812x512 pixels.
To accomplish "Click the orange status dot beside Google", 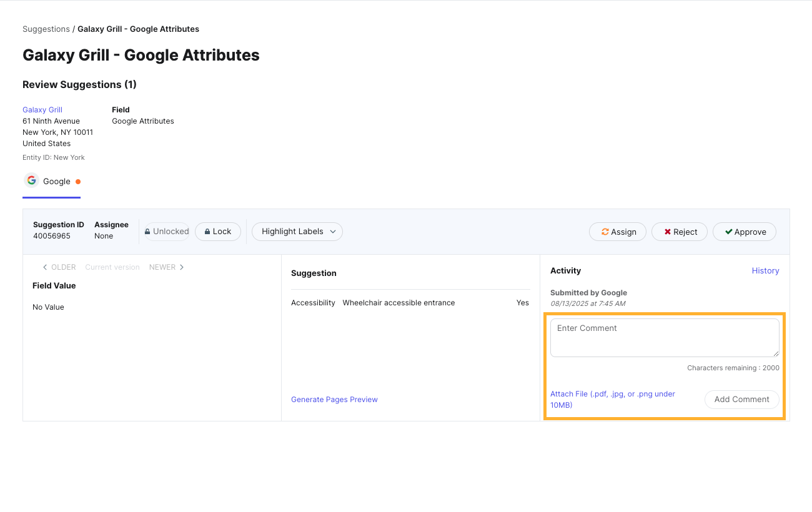I will 78,182.
